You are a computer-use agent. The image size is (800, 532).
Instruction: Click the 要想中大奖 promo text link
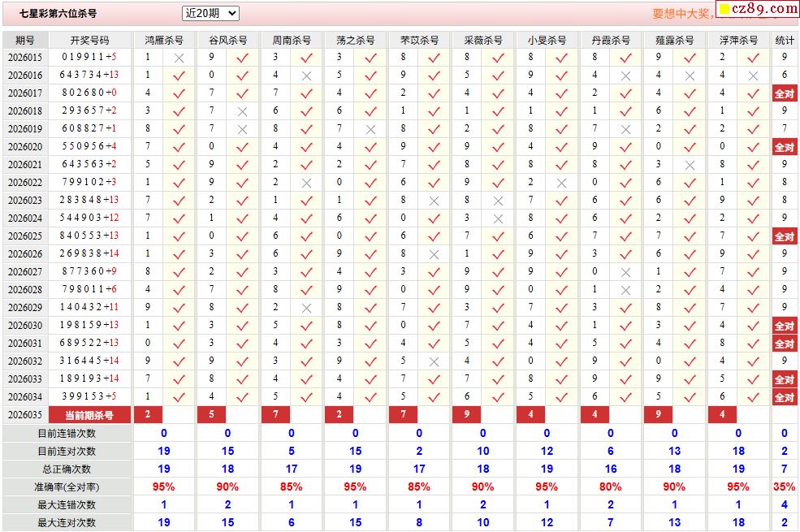pyautogui.click(x=683, y=14)
